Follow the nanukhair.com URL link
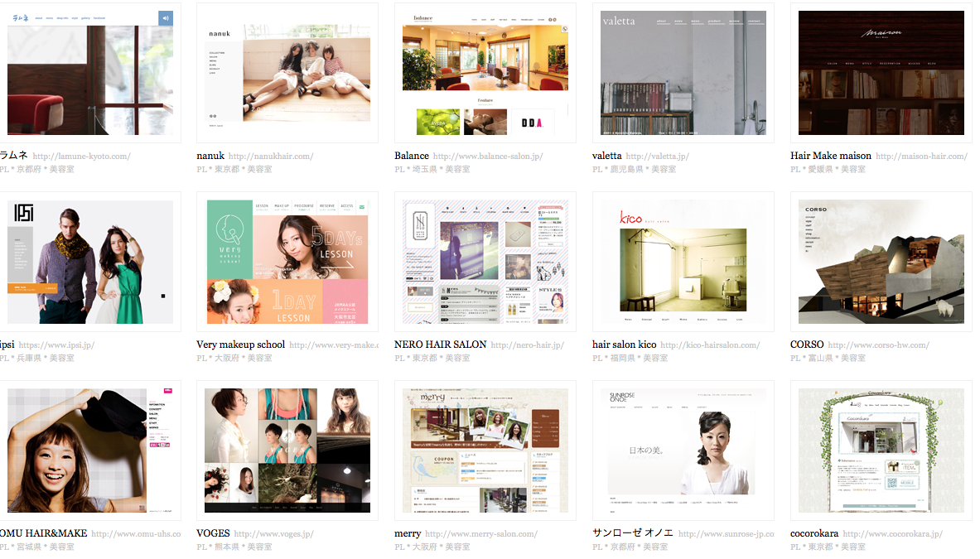This screenshot has height=559, width=980. 271,157
